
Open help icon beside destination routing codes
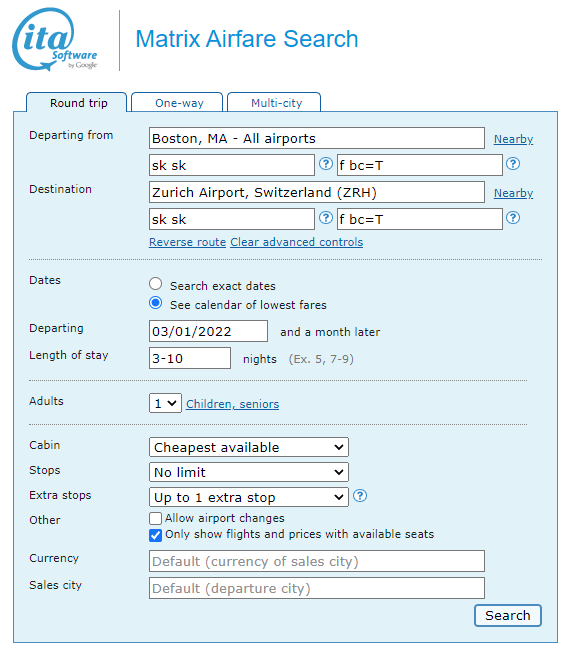pos(326,218)
